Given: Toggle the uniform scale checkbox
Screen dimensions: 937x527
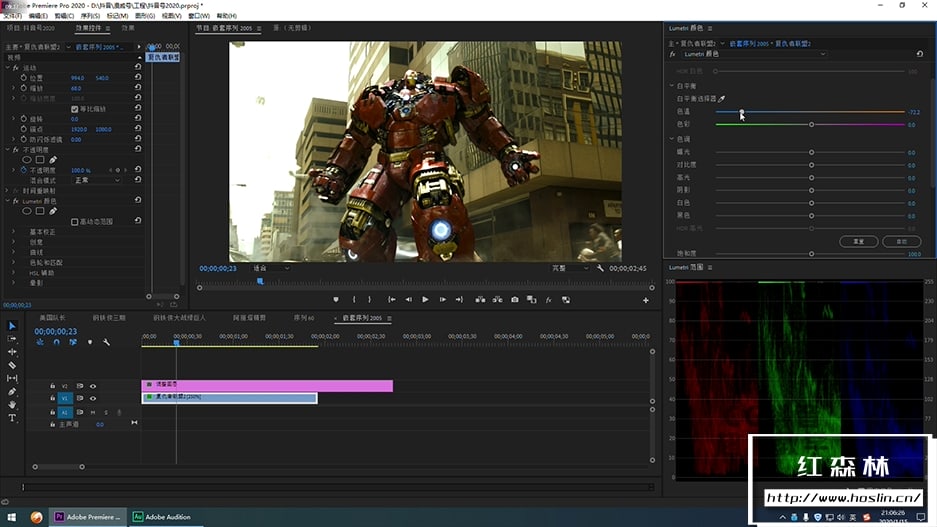Looking at the screenshot, I should point(75,109).
